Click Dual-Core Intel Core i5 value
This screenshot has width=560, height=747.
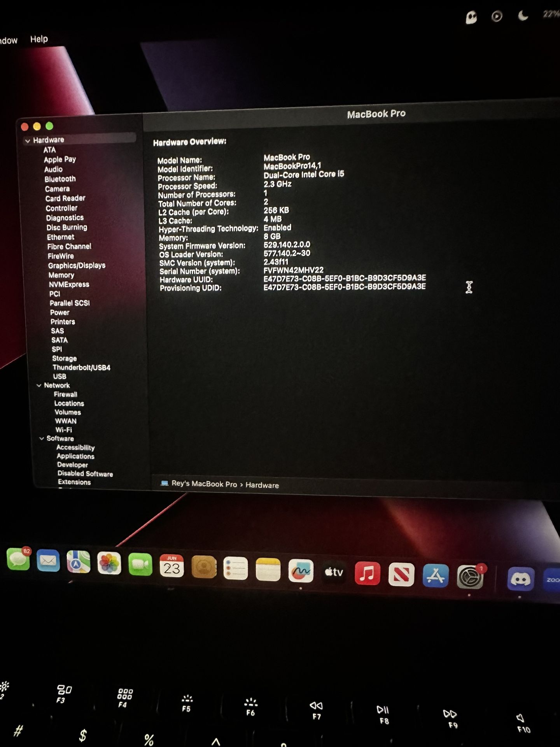click(x=304, y=175)
